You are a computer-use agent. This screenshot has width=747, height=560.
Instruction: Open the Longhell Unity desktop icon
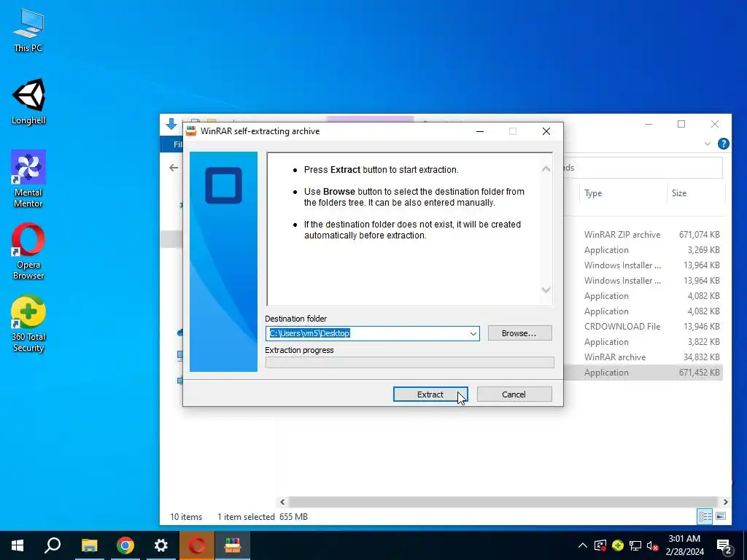(x=28, y=101)
